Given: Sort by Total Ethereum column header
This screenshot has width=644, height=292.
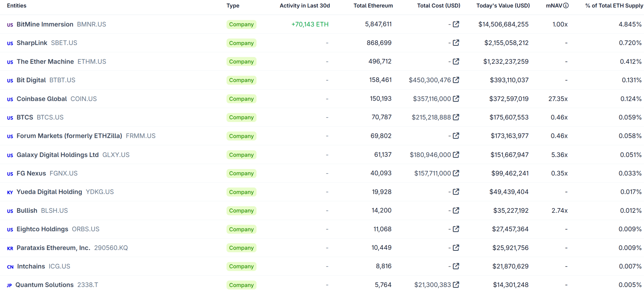Looking at the screenshot, I should (x=373, y=6).
